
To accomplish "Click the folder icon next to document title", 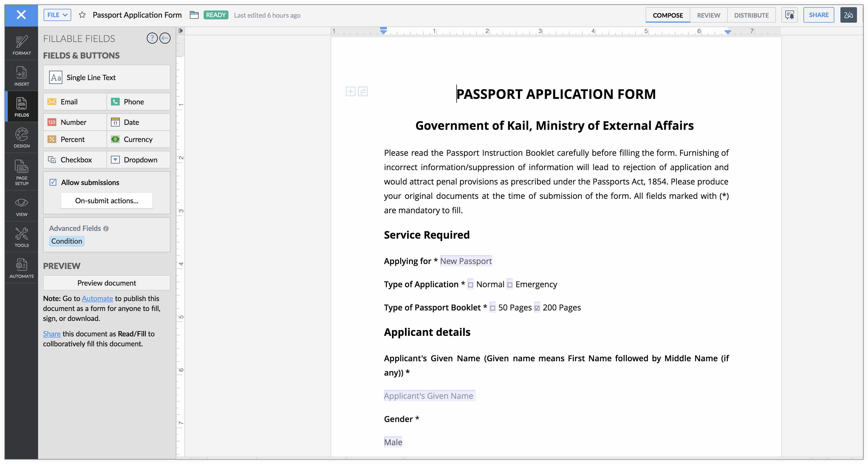I will click(x=194, y=15).
